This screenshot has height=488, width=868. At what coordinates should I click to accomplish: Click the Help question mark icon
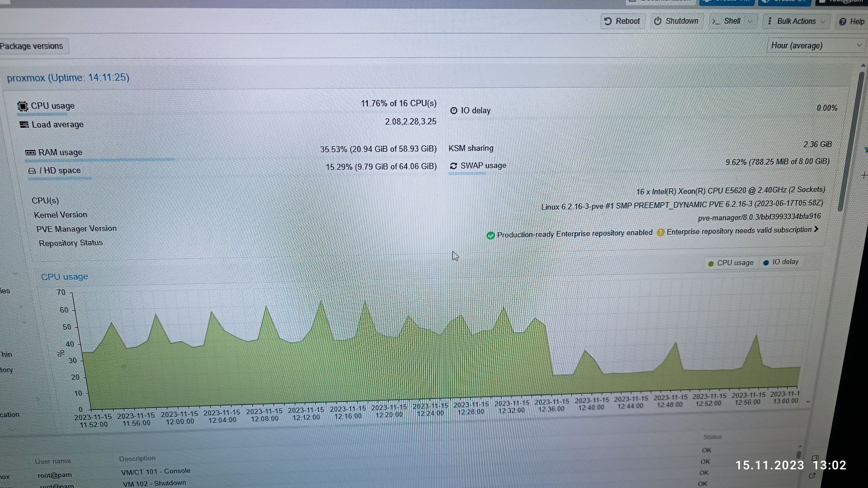842,22
